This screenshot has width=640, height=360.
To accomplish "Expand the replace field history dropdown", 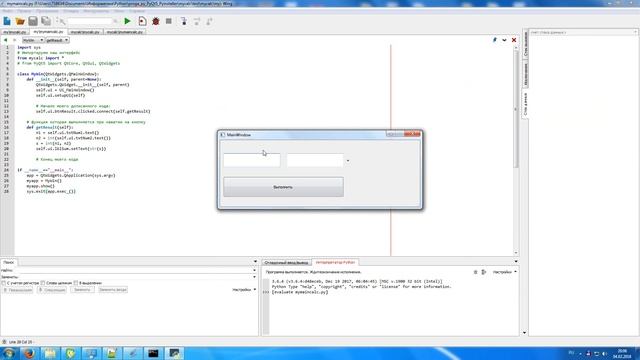I will pyautogui.click(x=255, y=277).
